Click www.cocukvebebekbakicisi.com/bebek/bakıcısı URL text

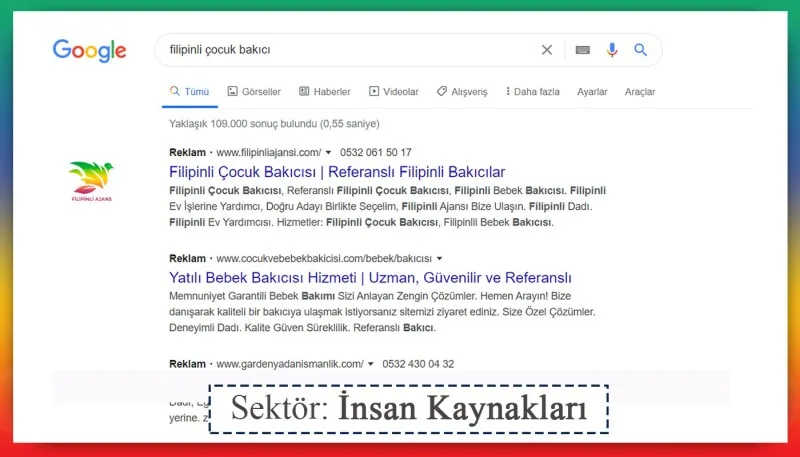(324, 259)
